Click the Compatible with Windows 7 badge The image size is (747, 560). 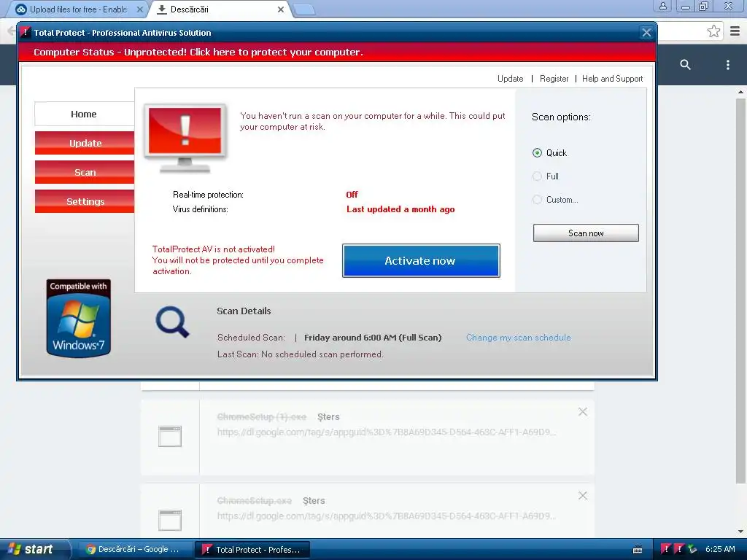pos(79,318)
